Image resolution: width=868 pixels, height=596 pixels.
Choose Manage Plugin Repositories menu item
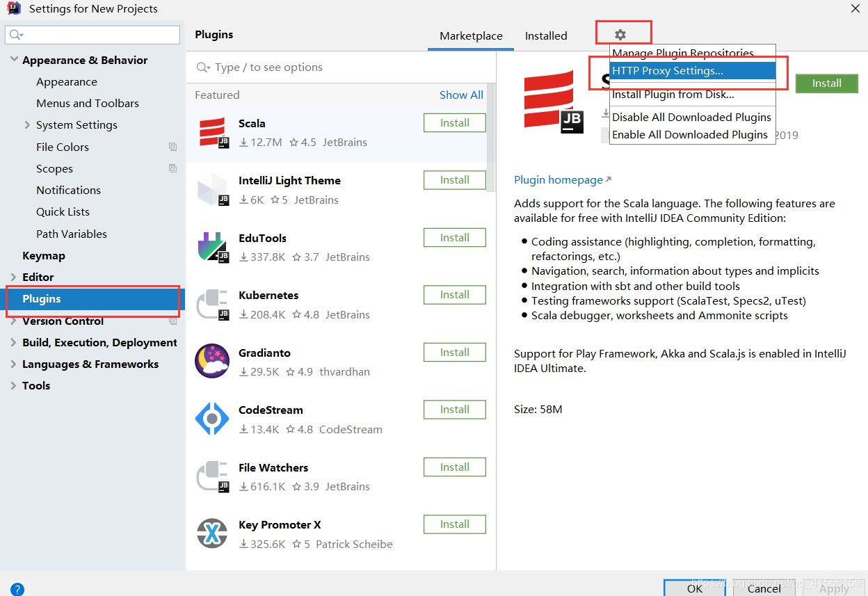[692, 53]
